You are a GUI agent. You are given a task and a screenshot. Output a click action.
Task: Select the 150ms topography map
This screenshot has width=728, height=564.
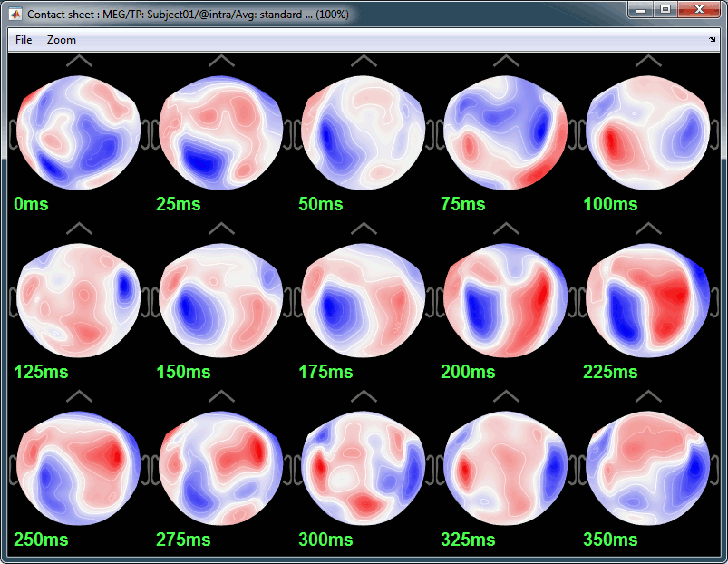pos(221,300)
